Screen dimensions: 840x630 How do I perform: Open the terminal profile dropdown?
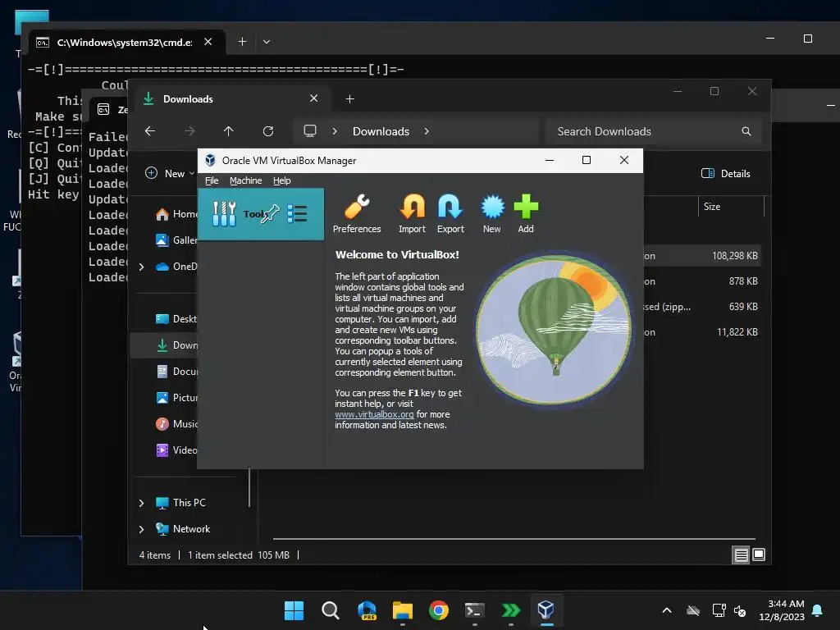point(267,42)
